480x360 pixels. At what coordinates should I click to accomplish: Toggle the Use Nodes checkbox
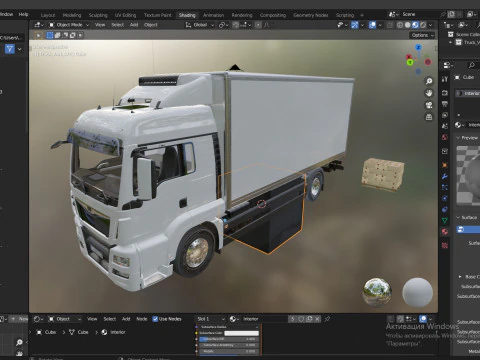pos(155,319)
